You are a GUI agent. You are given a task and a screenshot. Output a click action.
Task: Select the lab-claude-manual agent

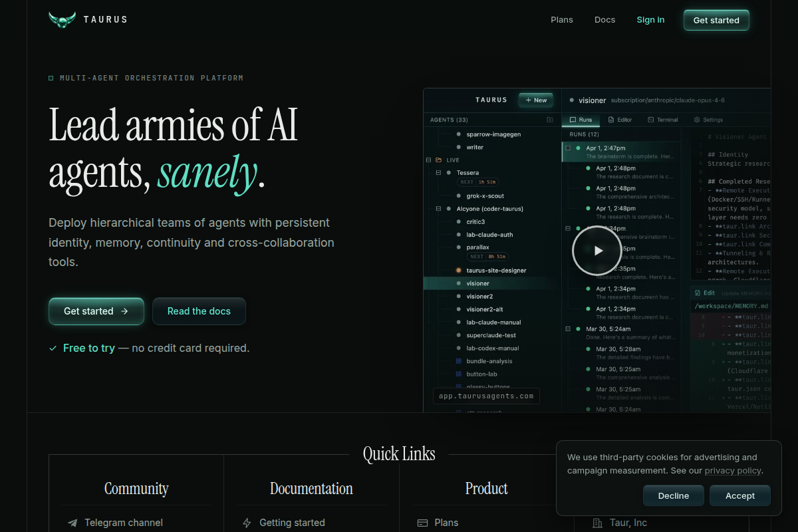493,323
